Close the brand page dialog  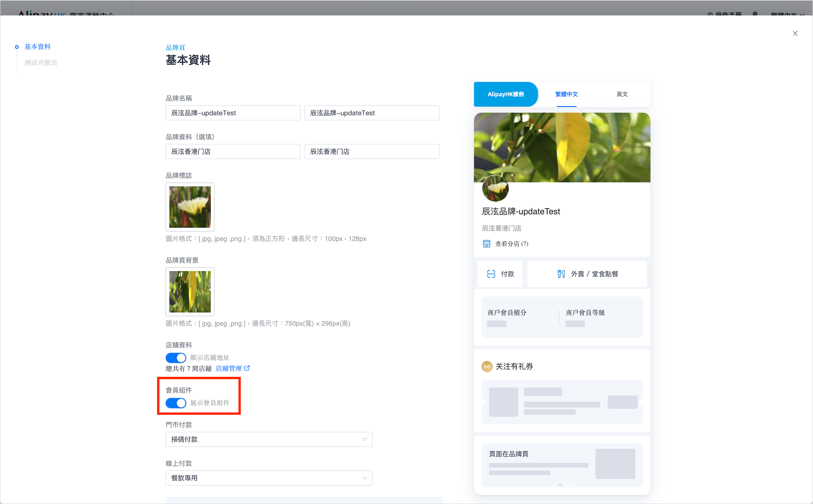[x=795, y=33]
